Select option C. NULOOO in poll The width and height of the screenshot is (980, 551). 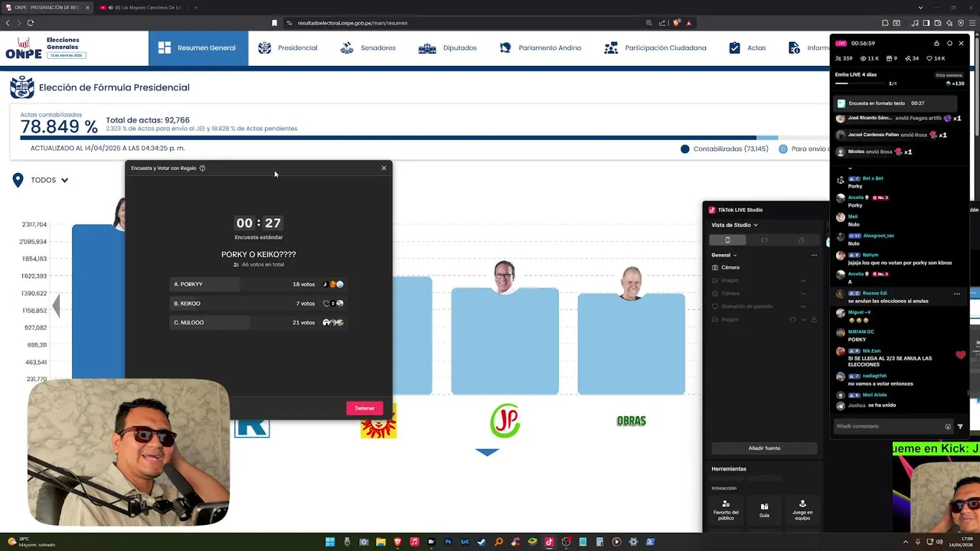click(x=258, y=322)
